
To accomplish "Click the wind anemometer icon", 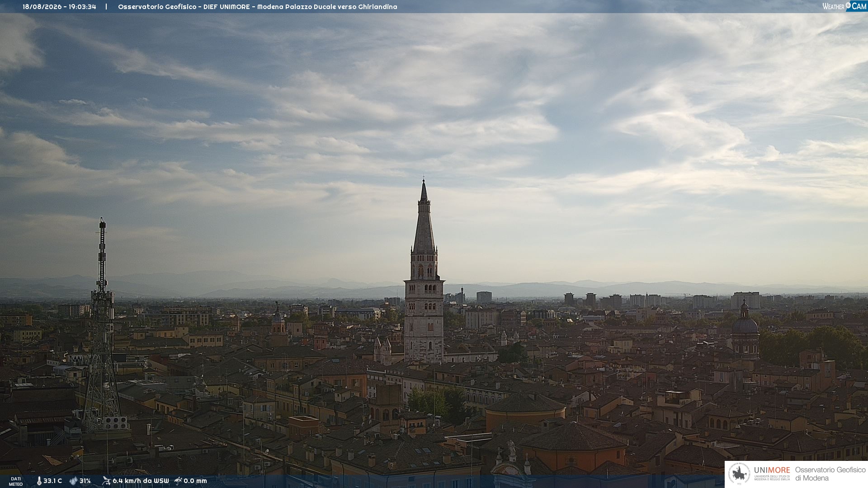I will pyautogui.click(x=106, y=481).
